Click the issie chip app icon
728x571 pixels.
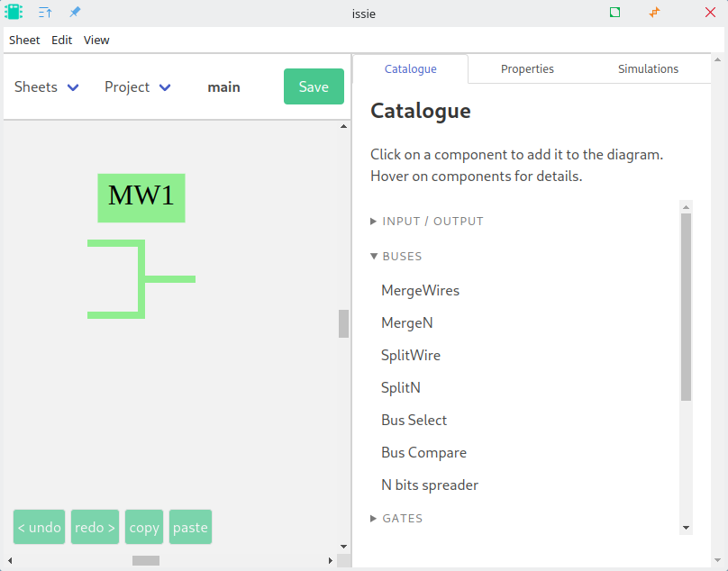click(14, 13)
